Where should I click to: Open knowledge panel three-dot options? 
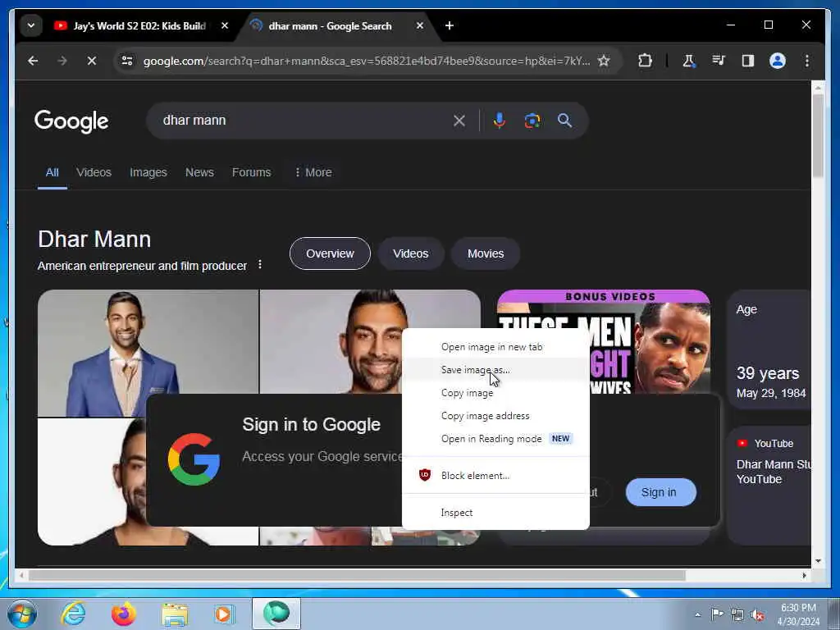tap(260, 265)
